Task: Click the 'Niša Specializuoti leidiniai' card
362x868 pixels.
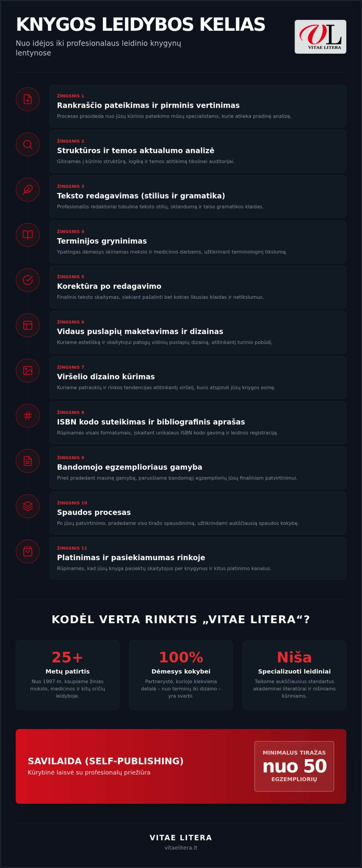Action: (x=294, y=675)
